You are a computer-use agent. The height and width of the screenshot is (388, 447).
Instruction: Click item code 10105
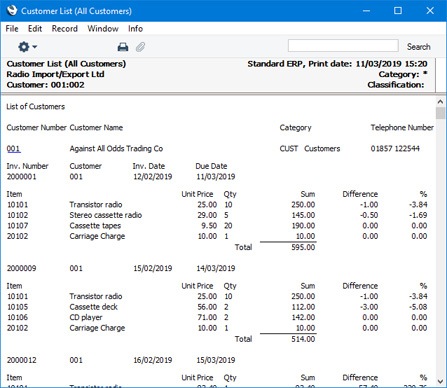pyautogui.click(x=18, y=307)
